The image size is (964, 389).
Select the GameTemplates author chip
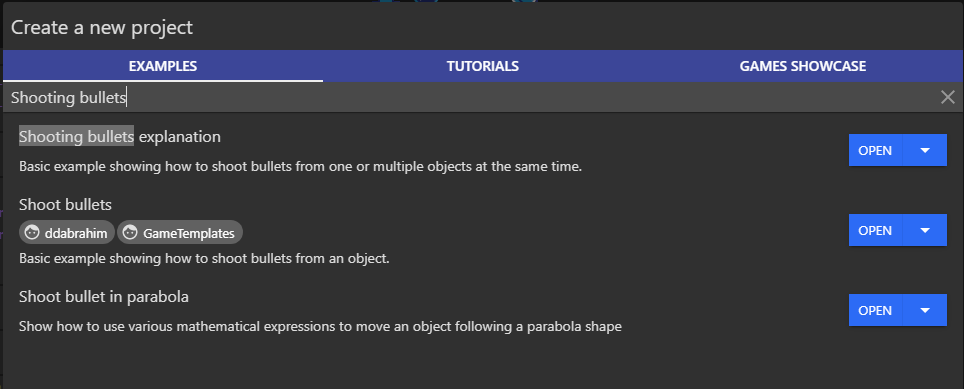click(180, 233)
